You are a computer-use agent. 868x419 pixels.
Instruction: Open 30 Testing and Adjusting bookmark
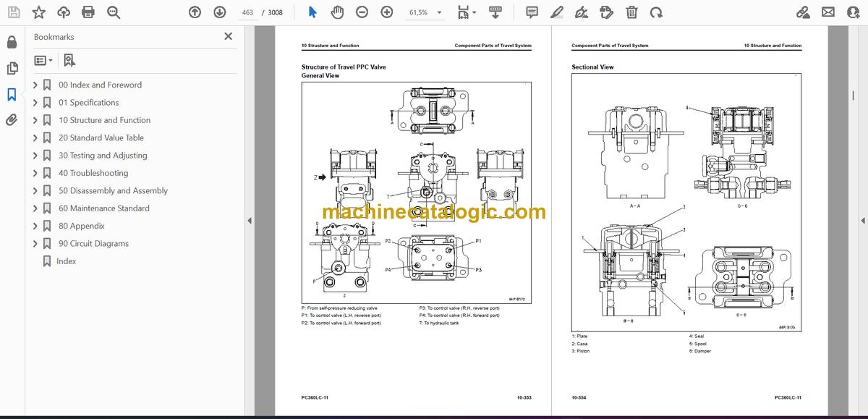click(x=103, y=156)
